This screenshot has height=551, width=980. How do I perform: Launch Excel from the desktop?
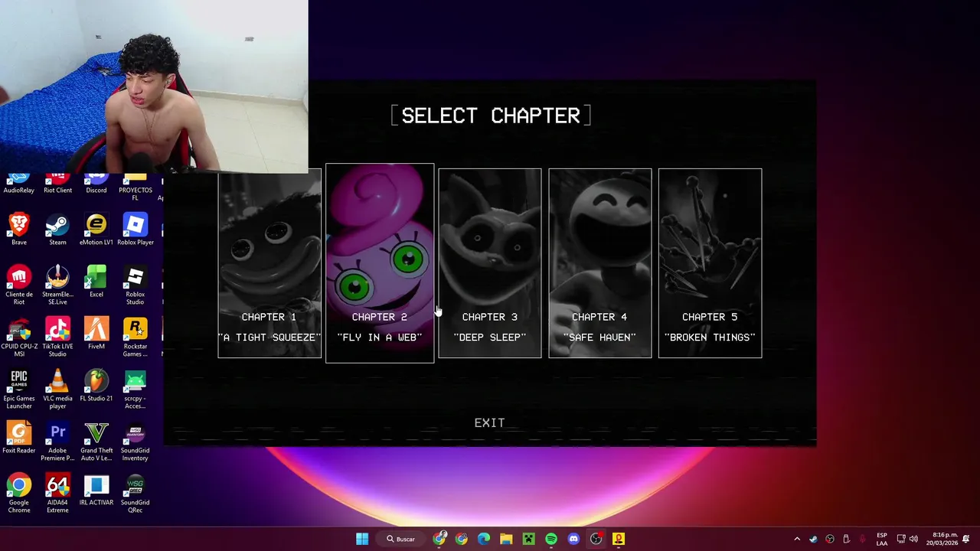coord(96,282)
